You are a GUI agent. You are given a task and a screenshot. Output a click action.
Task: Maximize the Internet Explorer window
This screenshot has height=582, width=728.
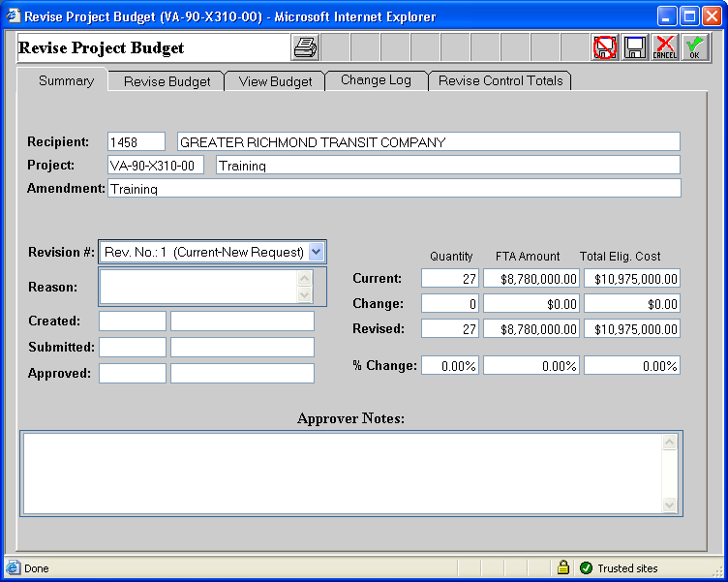[x=689, y=16]
